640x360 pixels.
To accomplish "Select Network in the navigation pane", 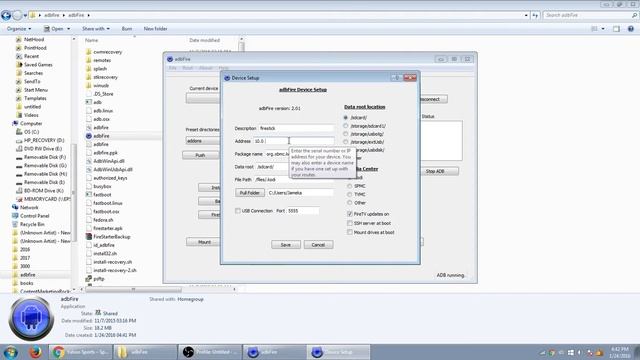I will [x=29, y=207].
